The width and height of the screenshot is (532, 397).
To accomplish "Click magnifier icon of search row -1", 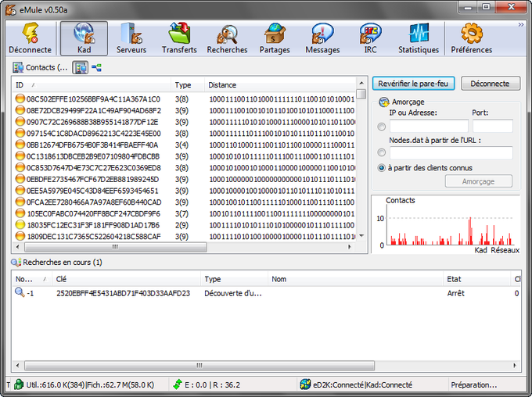I will (20, 292).
